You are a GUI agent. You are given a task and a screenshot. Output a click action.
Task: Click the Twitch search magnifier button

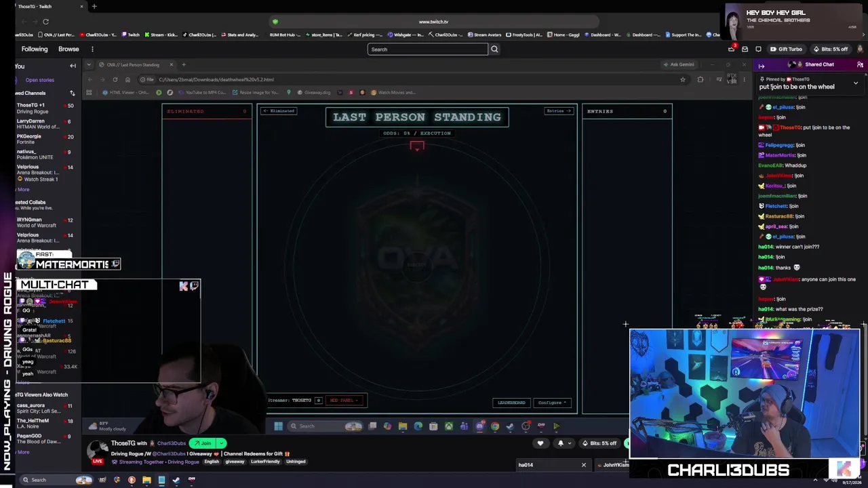(x=494, y=49)
